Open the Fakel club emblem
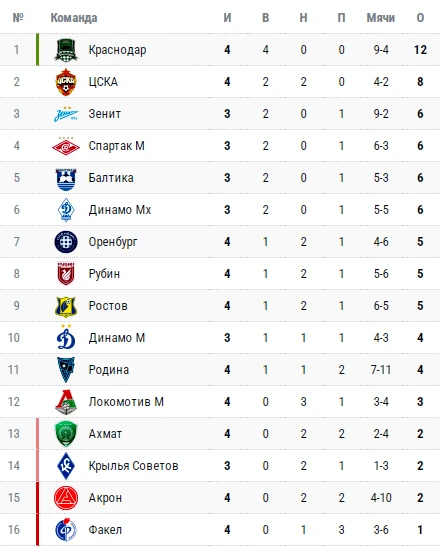Screen dimensions: 440x550 pyautogui.click(x=66, y=530)
